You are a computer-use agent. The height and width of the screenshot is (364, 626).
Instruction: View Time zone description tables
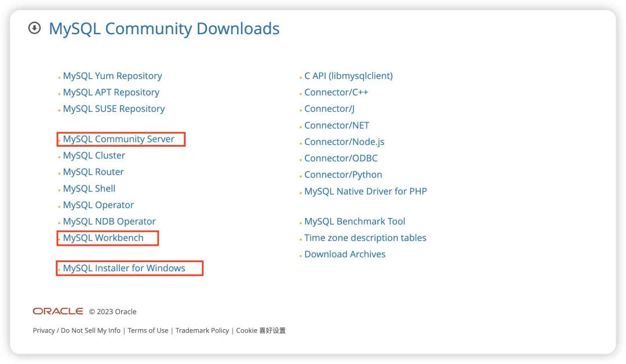click(365, 238)
